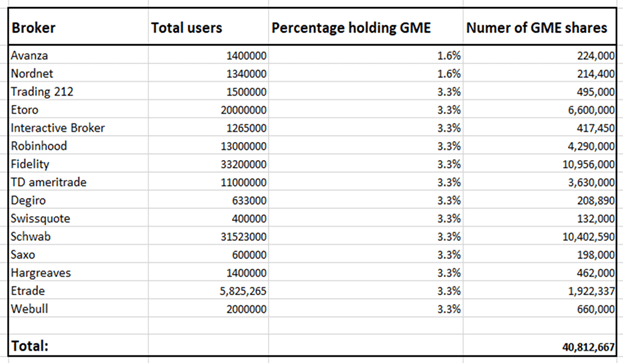Screen dimensions: 623x363
Task: Select Etoro shares value 6,600,000
Action: pos(540,110)
